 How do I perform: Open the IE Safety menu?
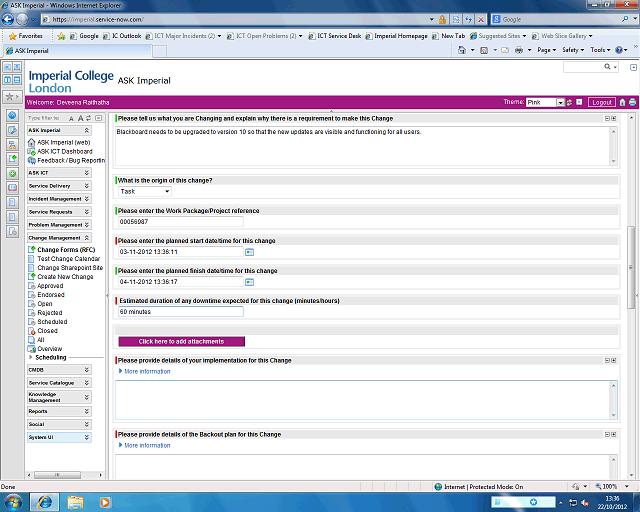(x=572, y=50)
